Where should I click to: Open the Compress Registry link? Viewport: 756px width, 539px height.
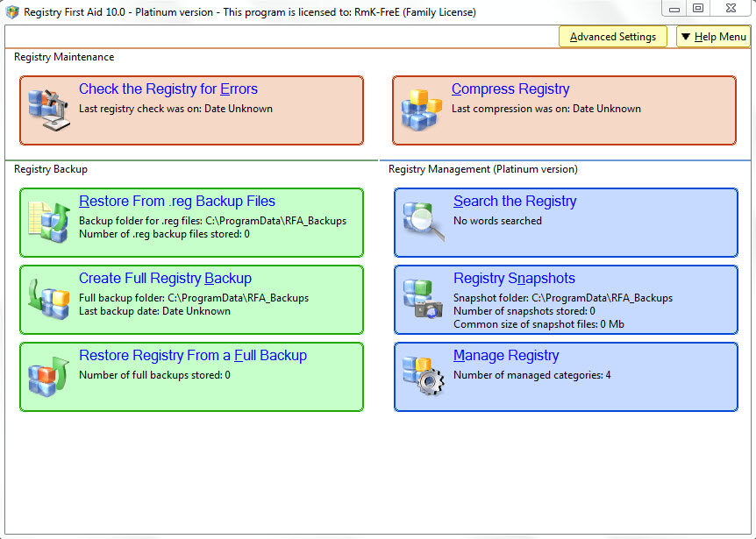510,89
